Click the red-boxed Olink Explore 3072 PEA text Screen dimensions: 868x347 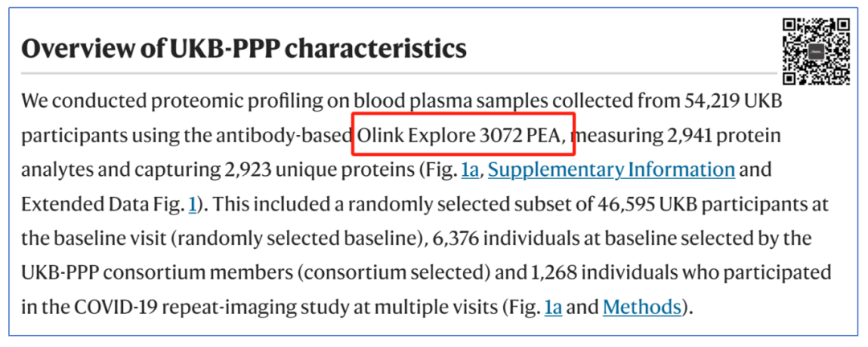click(x=464, y=136)
